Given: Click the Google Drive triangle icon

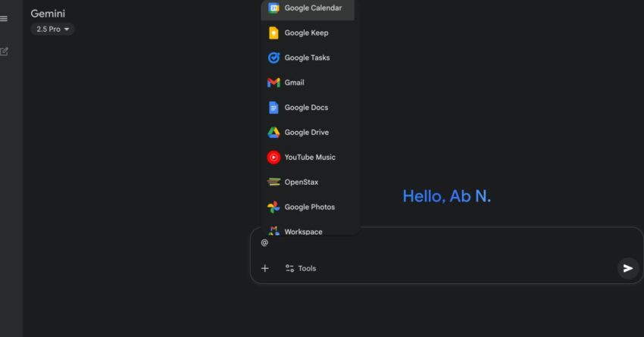Looking at the screenshot, I should click(274, 133).
